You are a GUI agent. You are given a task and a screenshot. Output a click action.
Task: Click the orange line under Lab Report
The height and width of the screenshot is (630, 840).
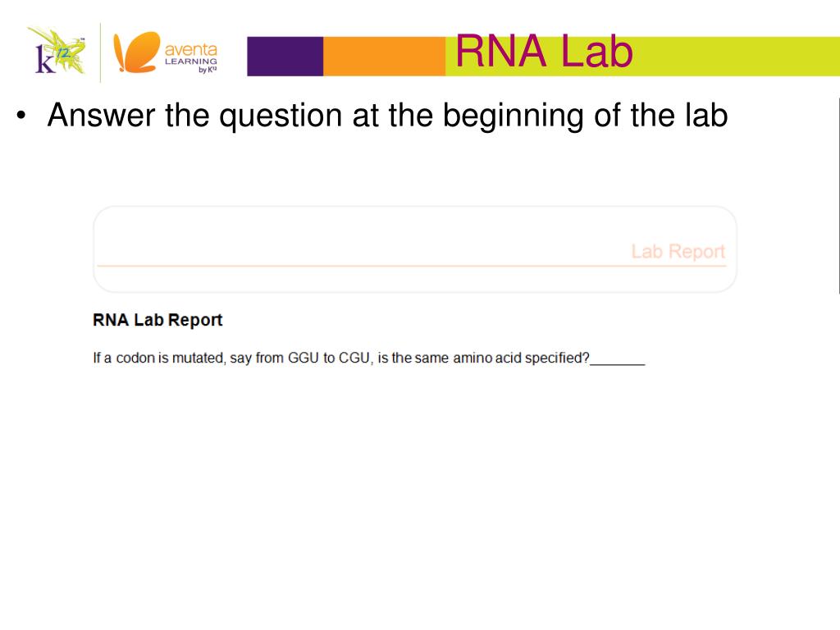click(x=412, y=265)
